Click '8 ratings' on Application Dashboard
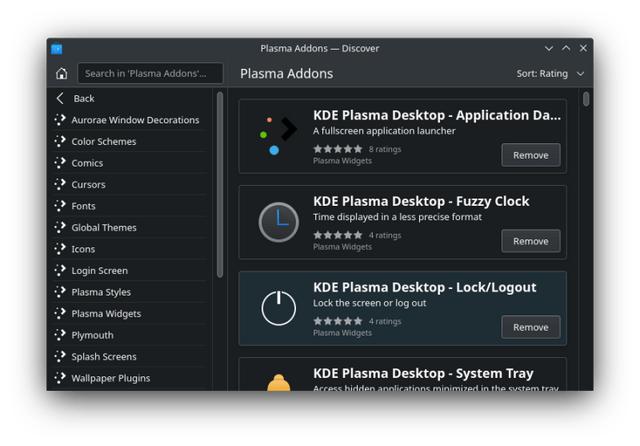Image resolution: width=640 pixels, height=446 pixels. coord(385,149)
